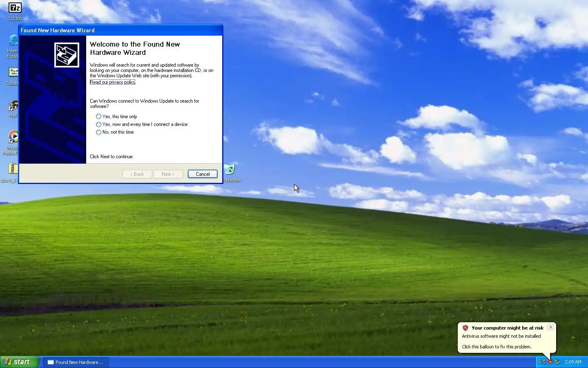
Task: Click the 2:09 AM taskbar clock
Action: pos(573,362)
